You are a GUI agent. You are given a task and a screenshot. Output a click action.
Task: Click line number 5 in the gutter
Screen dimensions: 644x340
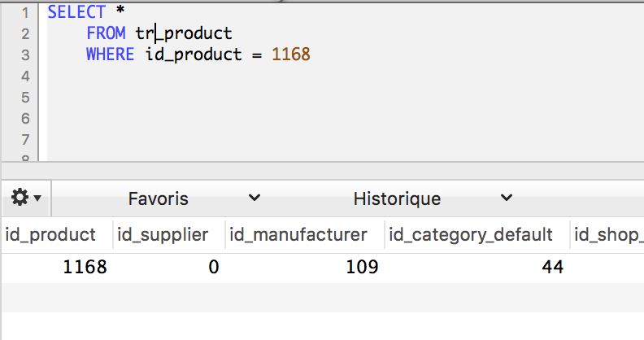[24, 97]
